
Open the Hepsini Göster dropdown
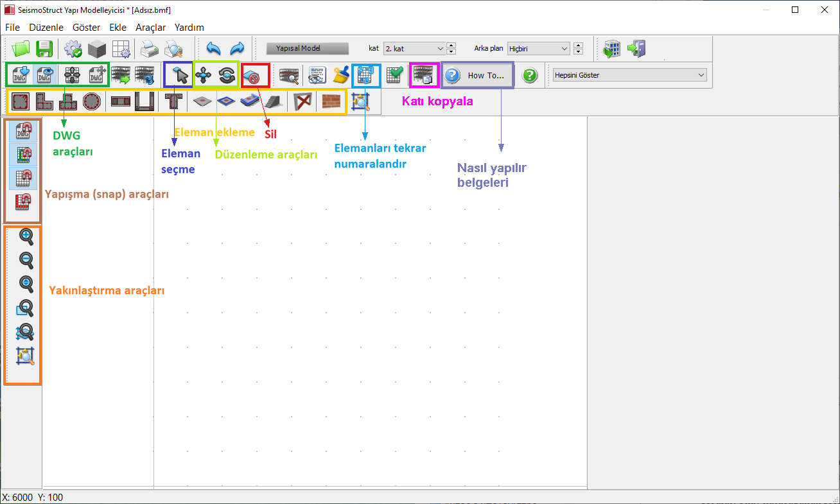pyautogui.click(x=629, y=75)
